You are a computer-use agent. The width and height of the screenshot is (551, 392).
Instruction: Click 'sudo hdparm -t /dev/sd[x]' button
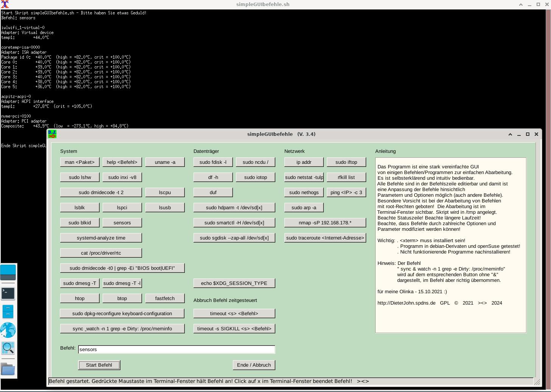[x=234, y=207]
